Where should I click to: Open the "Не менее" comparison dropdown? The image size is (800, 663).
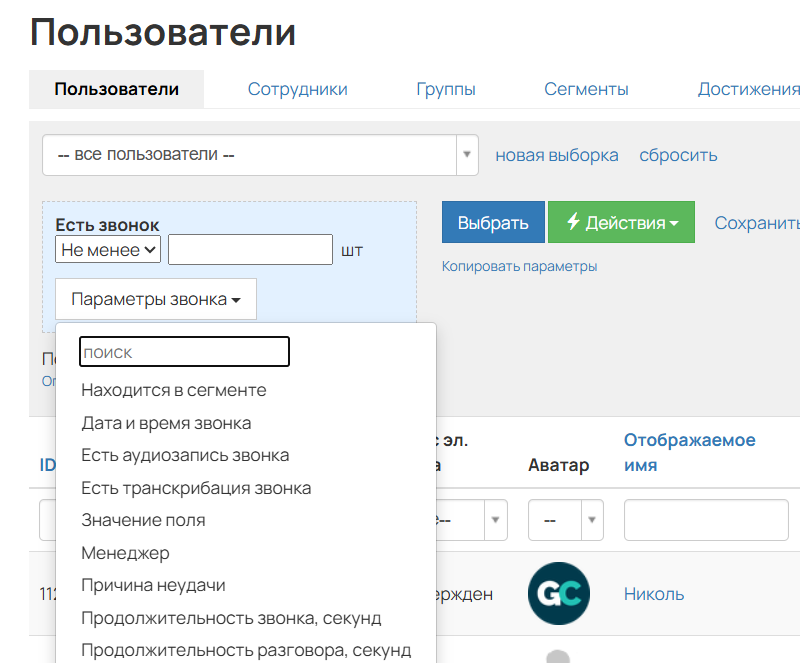107,249
